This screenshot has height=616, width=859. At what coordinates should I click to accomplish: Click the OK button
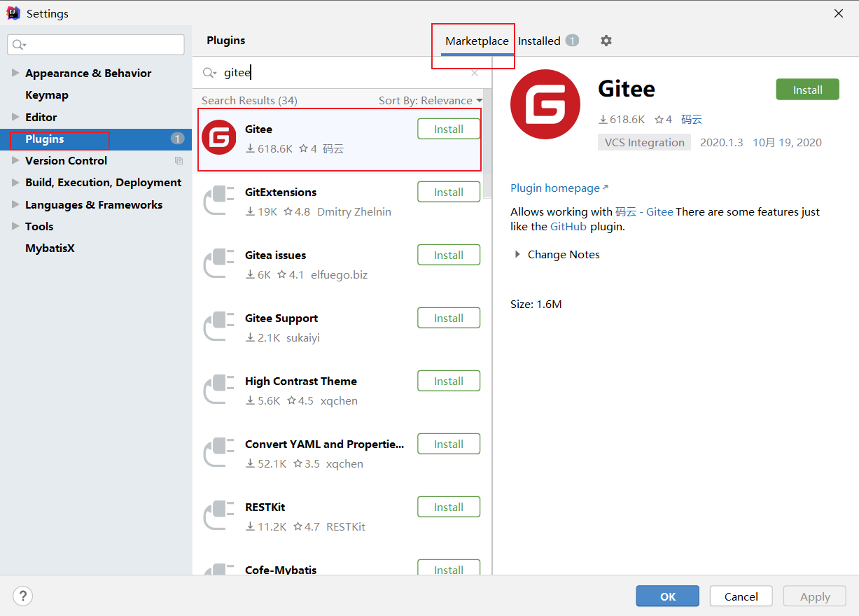pos(667,596)
